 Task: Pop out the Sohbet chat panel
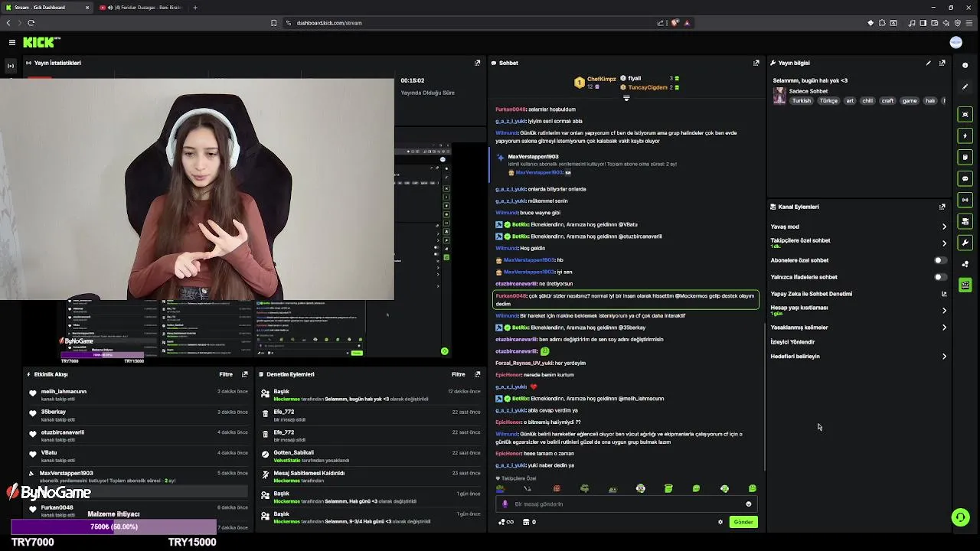(756, 63)
